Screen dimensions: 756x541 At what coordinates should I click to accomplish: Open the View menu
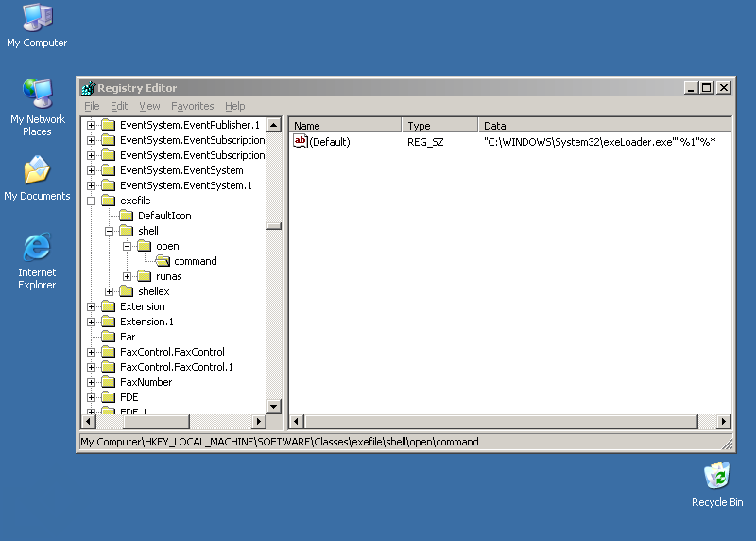click(149, 106)
